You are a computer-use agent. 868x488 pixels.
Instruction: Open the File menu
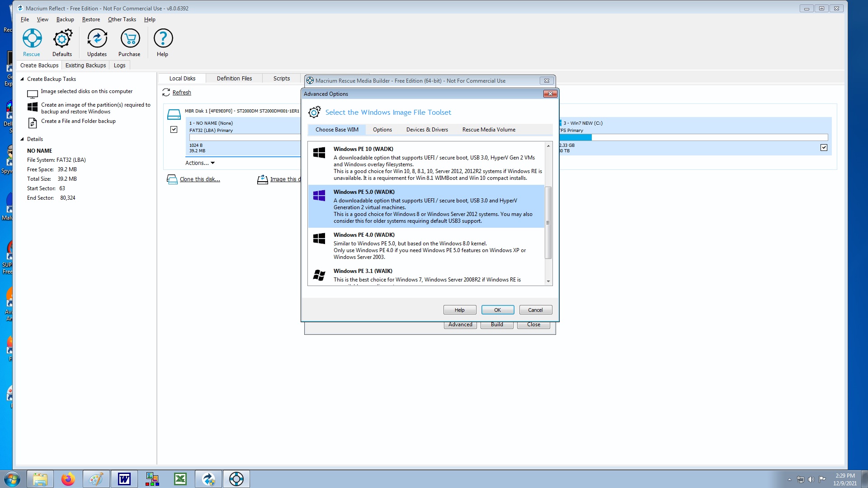click(x=25, y=19)
